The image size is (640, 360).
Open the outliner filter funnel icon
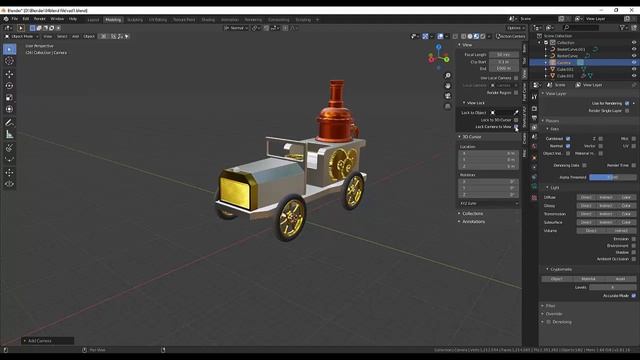(622, 28)
